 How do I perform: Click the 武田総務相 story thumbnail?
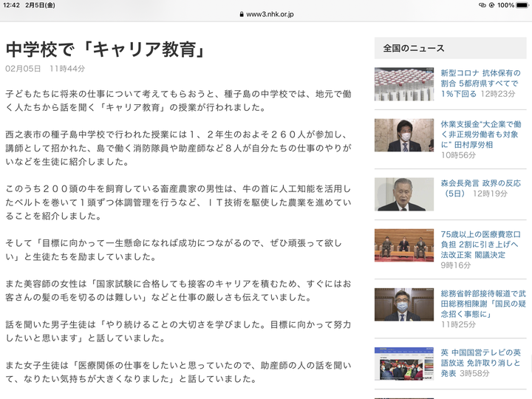click(404, 304)
